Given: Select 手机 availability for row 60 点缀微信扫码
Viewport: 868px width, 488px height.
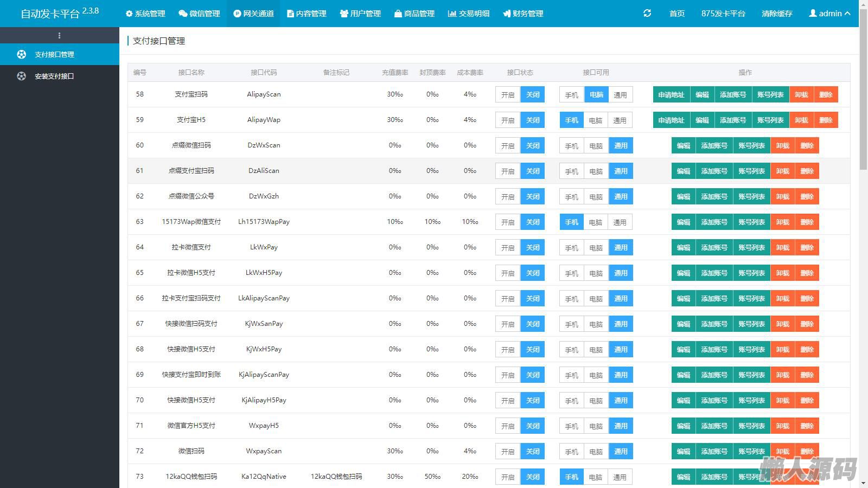Looking at the screenshot, I should tap(572, 146).
